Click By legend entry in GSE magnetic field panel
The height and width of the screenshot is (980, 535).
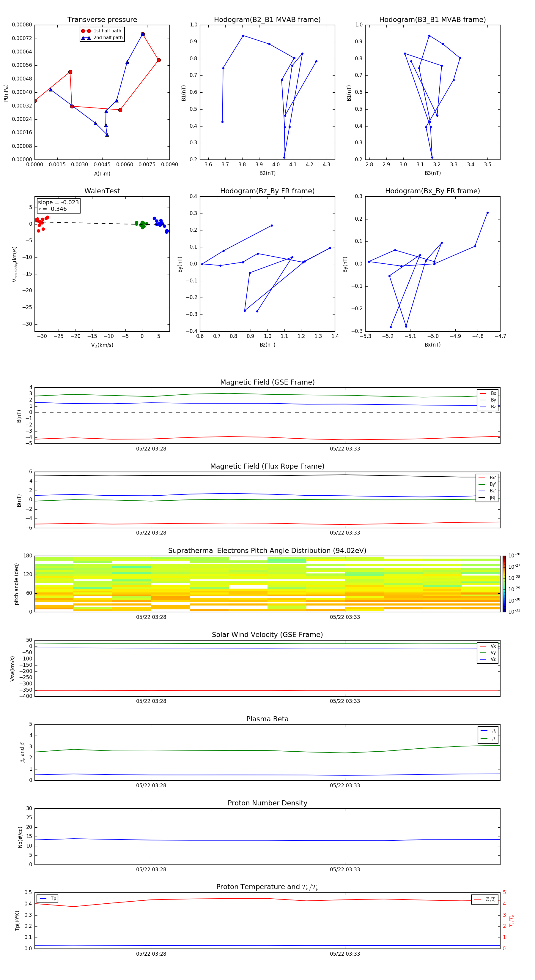pos(488,400)
